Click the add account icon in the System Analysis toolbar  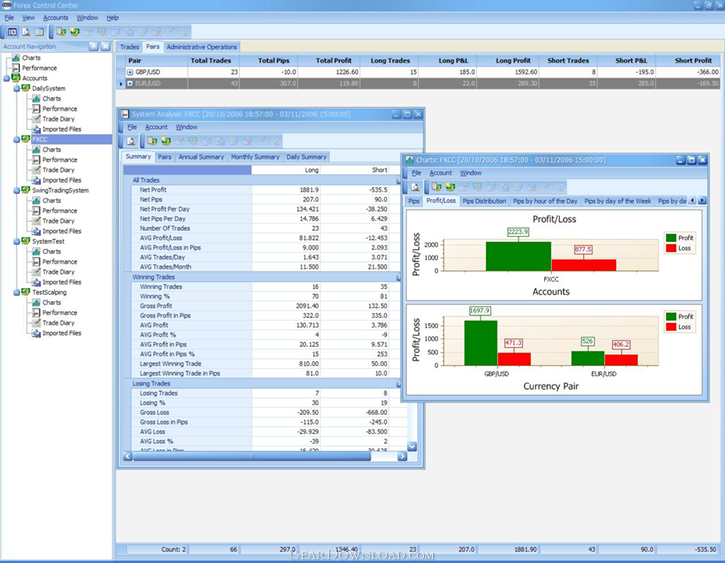pyautogui.click(x=152, y=141)
